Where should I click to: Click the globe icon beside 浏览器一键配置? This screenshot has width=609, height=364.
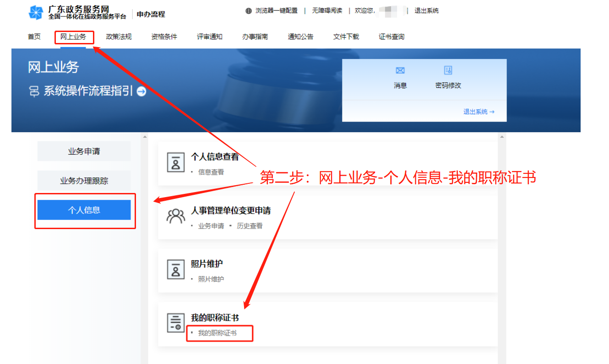249,11
